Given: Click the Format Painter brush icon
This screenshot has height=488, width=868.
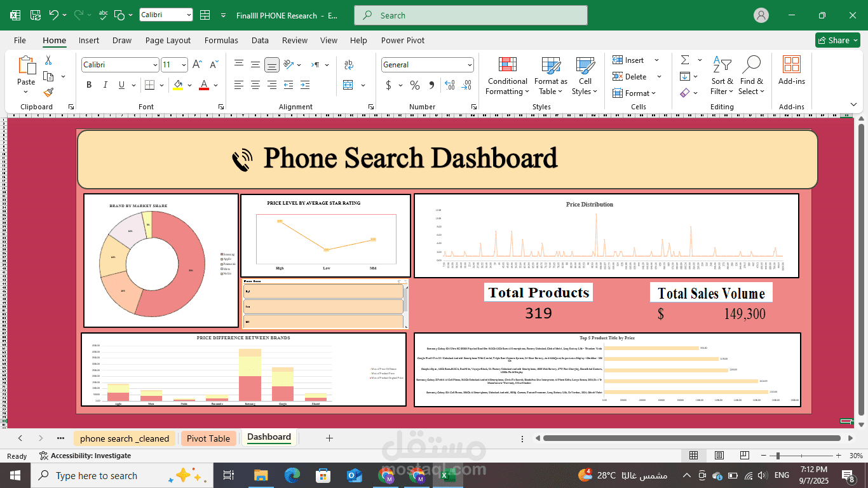Looking at the screenshot, I should [48, 93].
